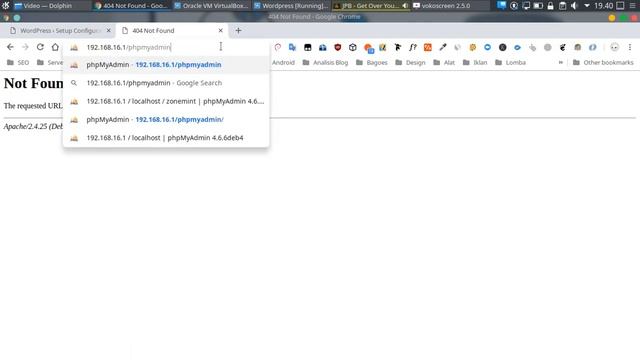
Task: Choose the phpMyAdmin suggestion ending with trailing slash
Action: pos(166,120)
